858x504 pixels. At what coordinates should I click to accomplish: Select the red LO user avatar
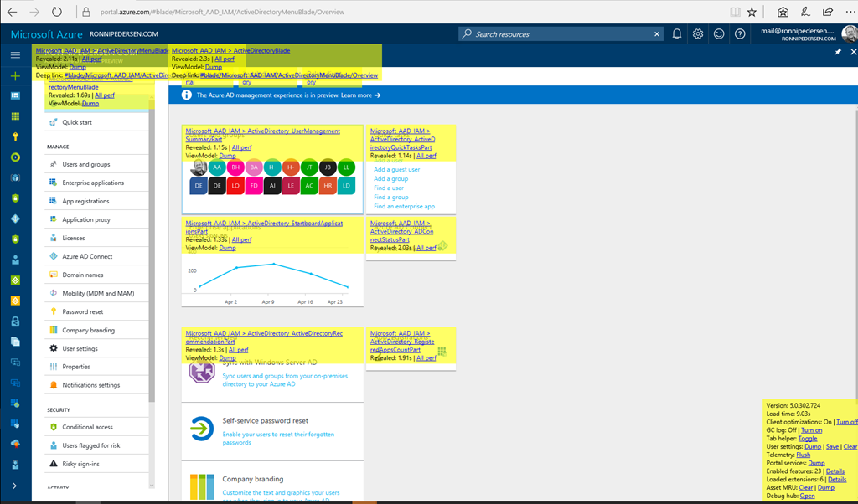(235, 186)
